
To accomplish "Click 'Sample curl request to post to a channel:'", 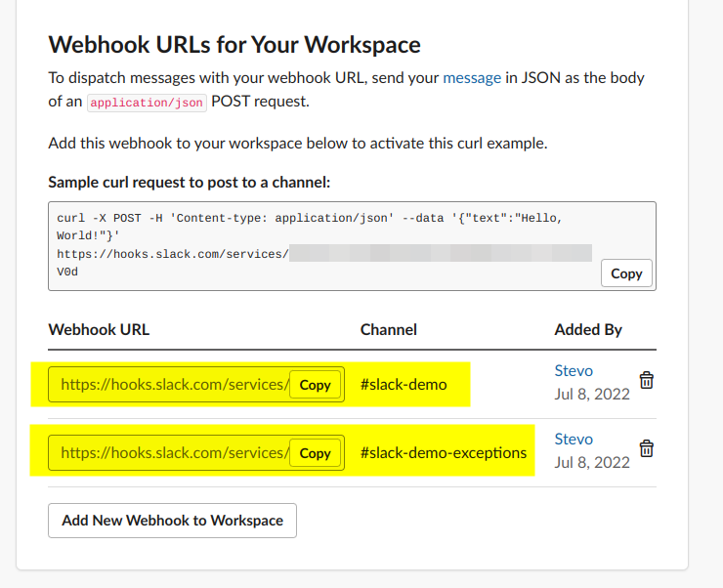I will tap(190, 183).
